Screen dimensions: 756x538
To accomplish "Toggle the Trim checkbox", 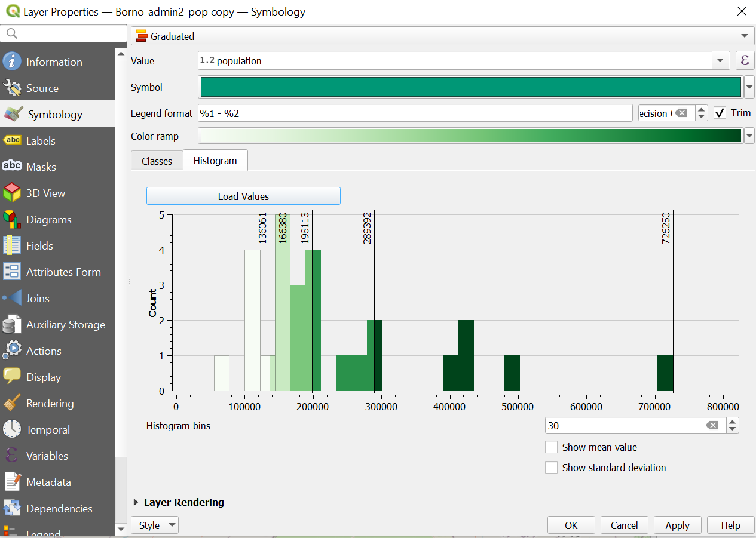I will pos(720,113).
